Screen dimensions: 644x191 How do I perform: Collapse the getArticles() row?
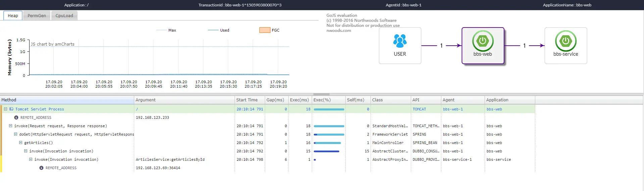point(20,143)
